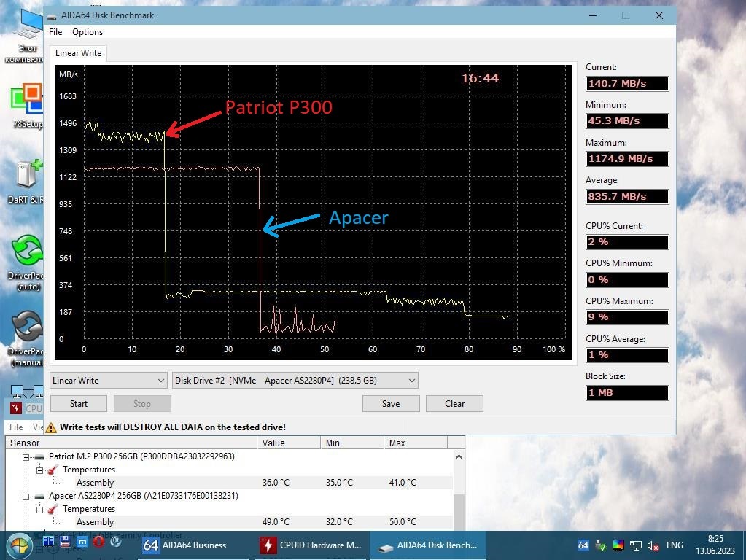The image size is (746, 560).
Task: Click the elapsed time 16:44 on the graph
Action: pos(480,78)
